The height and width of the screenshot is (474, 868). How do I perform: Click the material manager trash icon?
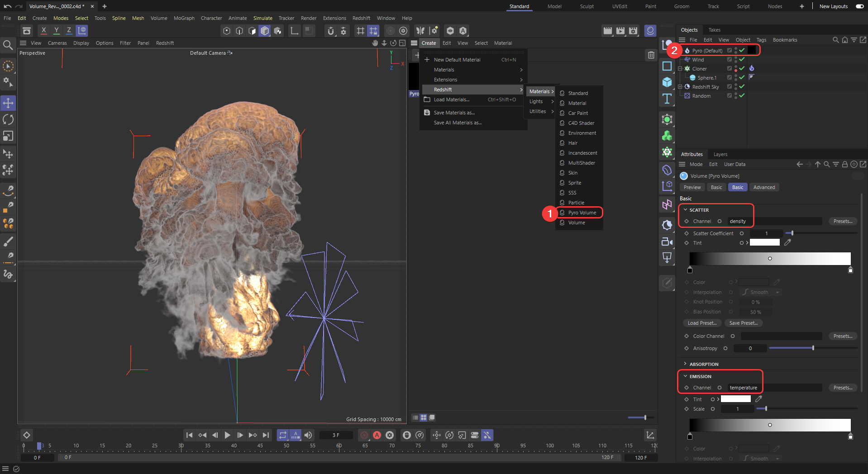point(651,55)
